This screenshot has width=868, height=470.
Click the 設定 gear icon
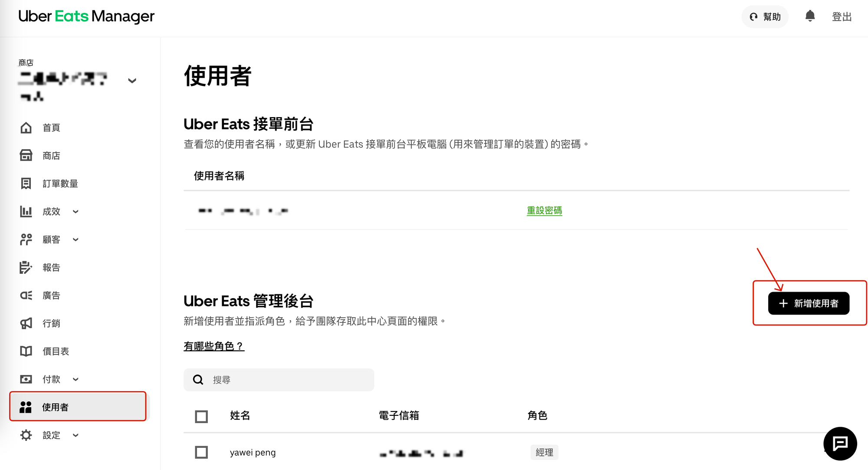[26, 435]
